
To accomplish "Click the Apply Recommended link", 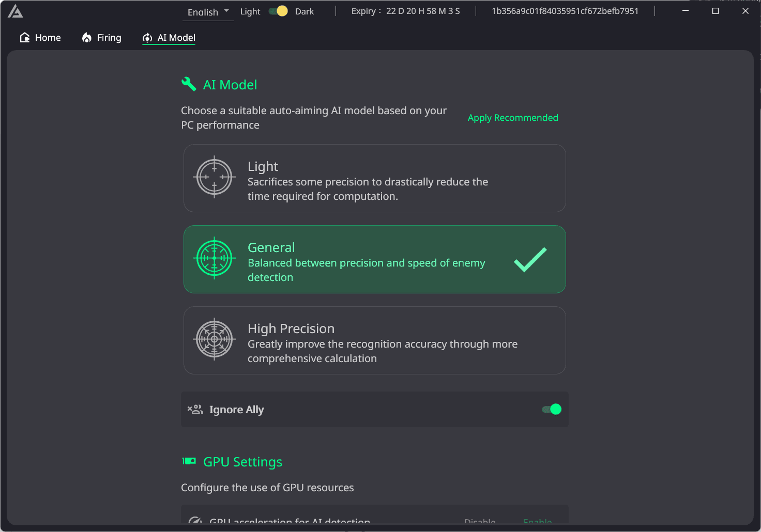I will 512,118.
